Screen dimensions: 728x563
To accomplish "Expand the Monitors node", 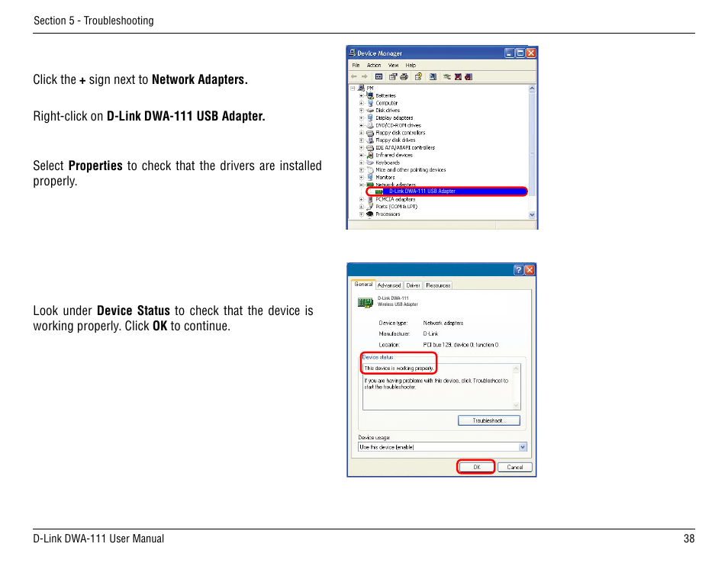I will coord(361,177).
